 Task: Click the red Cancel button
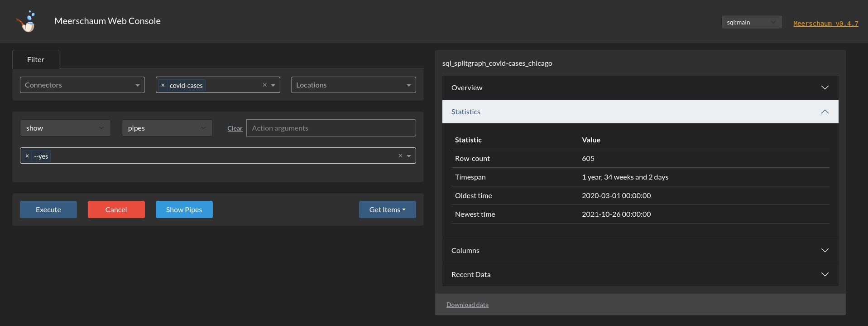pos(116,209)
